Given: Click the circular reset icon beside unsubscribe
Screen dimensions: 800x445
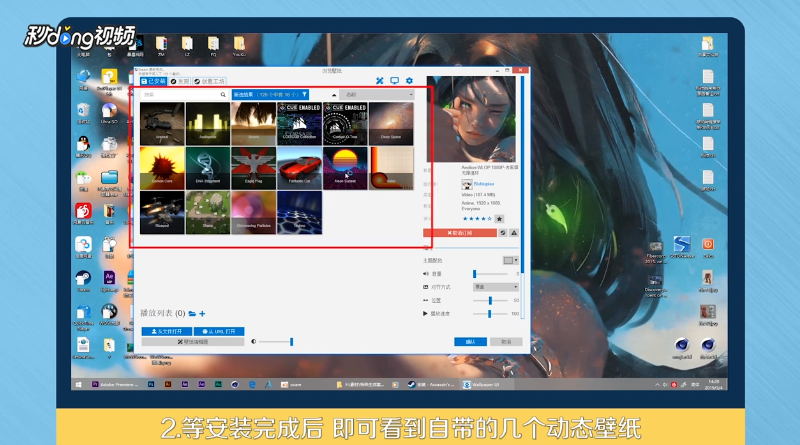Looking at the screenshot, I should pos(503,233).
